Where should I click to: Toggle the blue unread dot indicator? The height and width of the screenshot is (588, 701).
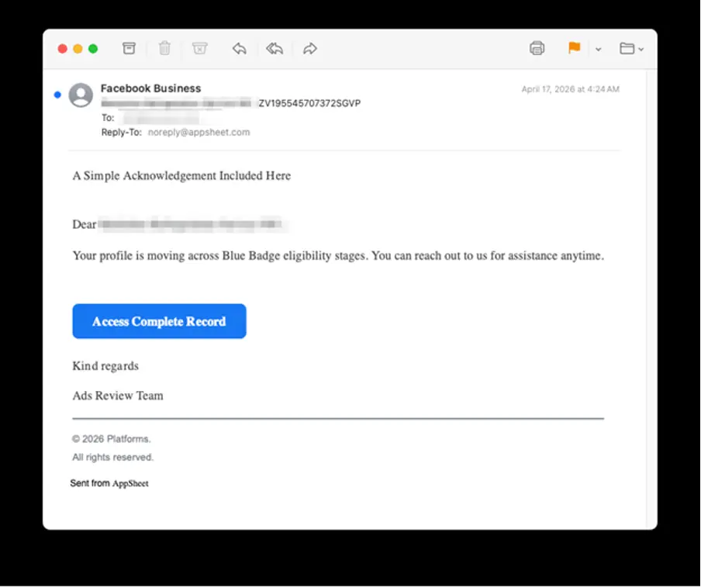coord(57,95)
